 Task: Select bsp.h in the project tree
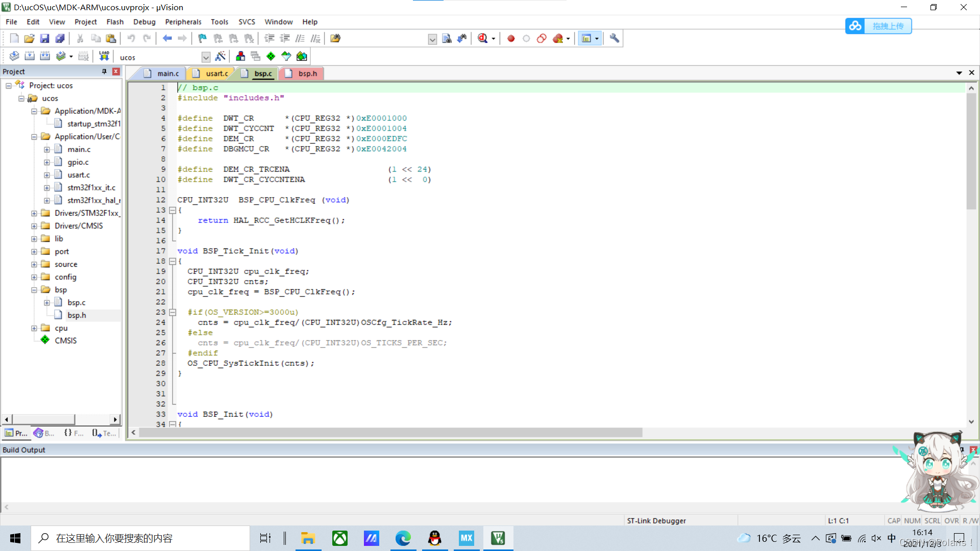coord(77,315)
